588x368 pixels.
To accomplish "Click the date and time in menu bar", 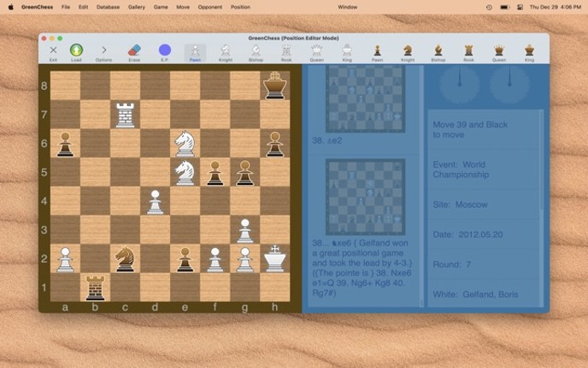I will tap(556, 7).
